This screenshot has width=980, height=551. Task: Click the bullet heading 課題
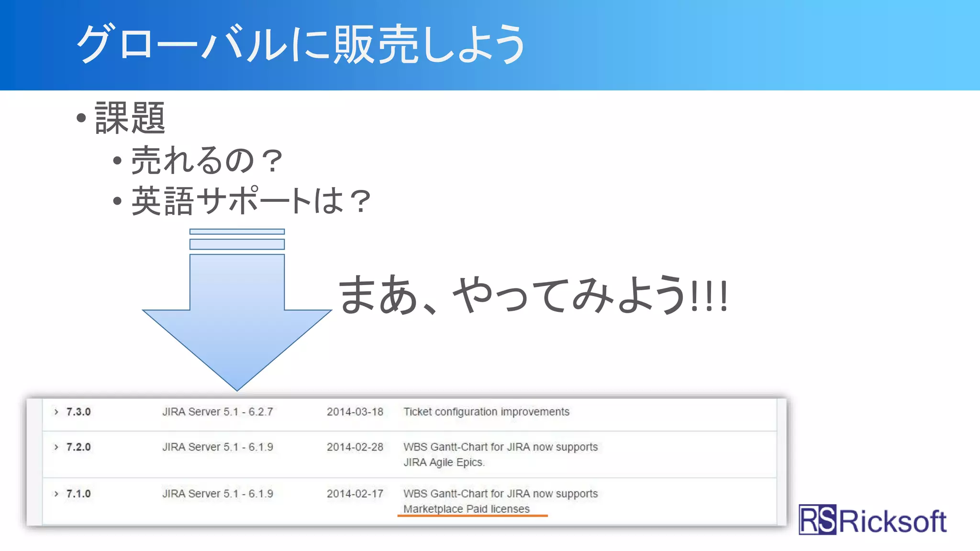click(x=130, y=118)
